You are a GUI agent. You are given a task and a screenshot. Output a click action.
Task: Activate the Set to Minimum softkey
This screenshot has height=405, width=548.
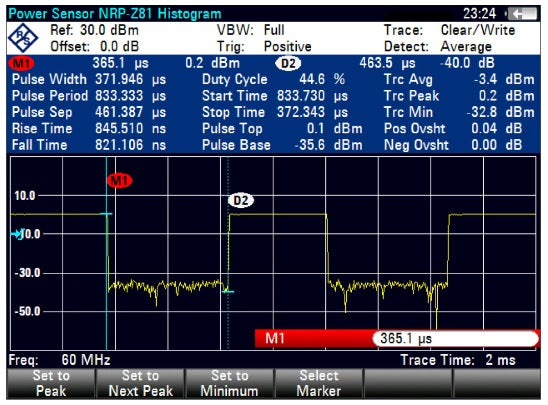[x=230, y=383]
